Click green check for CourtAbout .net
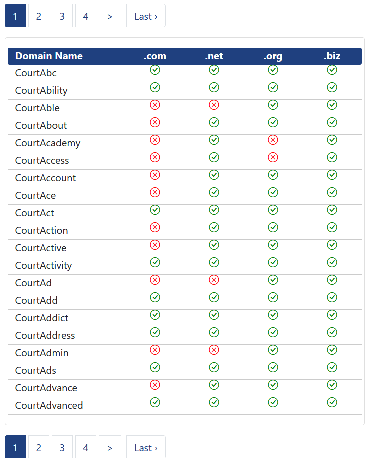 point(214,122)
